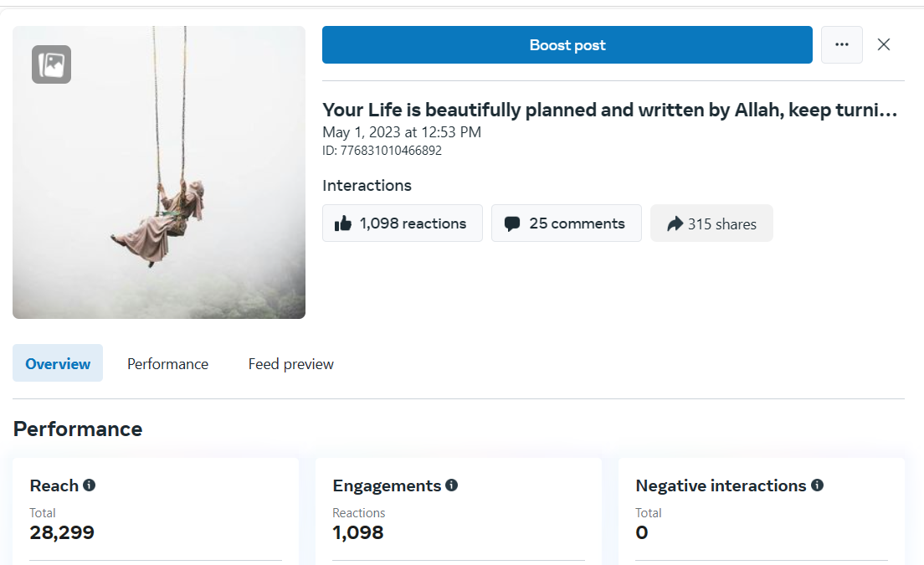Open the Reach info tooltip icon
Image resolution: width=924 pixels, height=565 pixels.
[90, 485]
